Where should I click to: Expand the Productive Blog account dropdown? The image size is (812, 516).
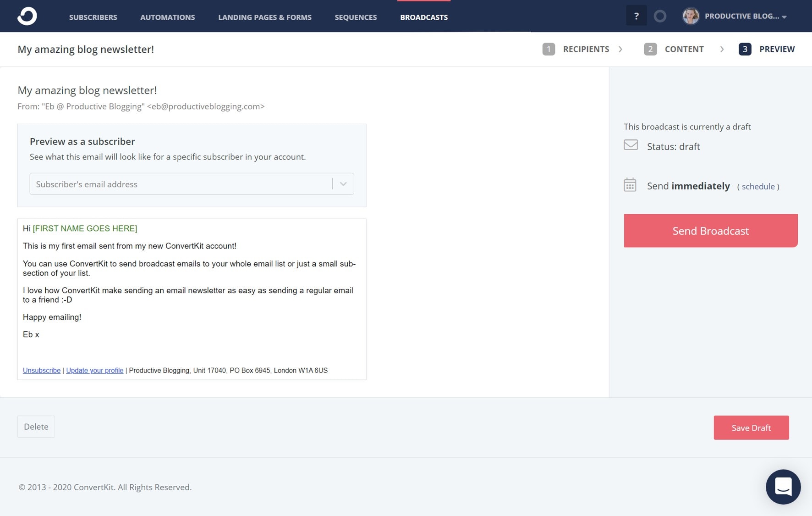[x=746, y=16]
